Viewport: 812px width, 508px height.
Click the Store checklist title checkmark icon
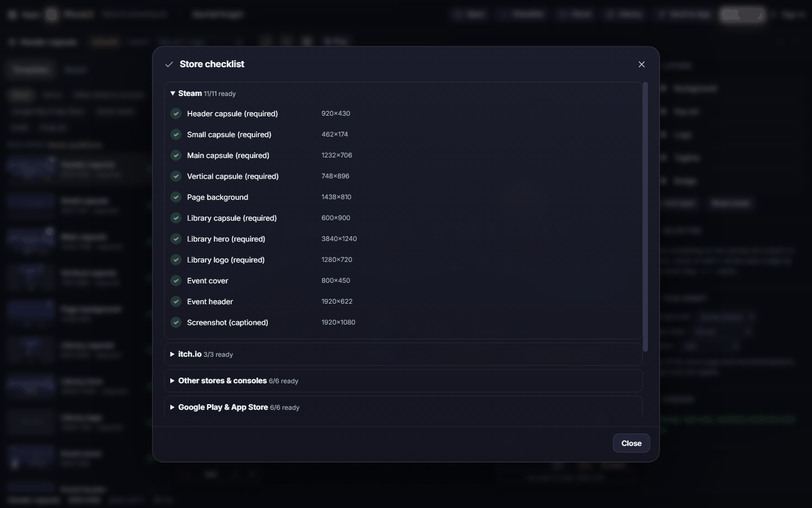pos(169,64)
